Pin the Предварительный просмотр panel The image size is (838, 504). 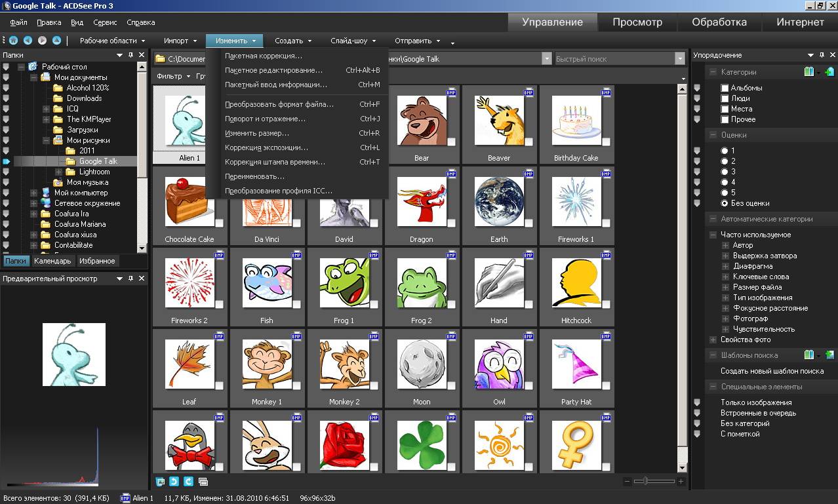tap(131, 279)
